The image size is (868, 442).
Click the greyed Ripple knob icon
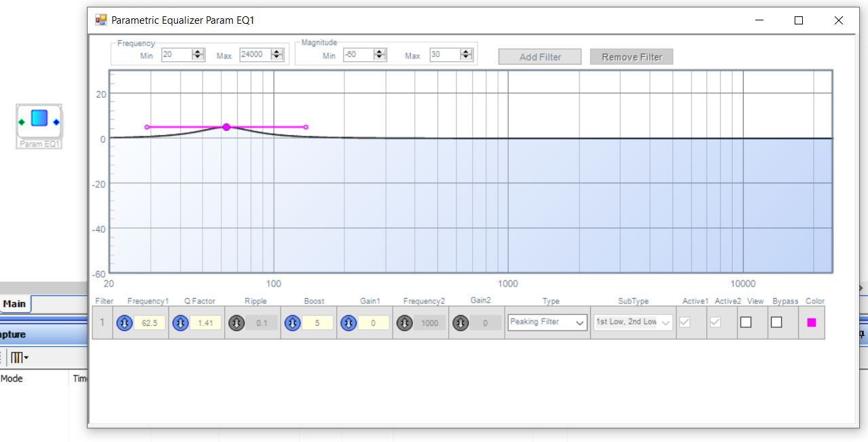point(236,323)
